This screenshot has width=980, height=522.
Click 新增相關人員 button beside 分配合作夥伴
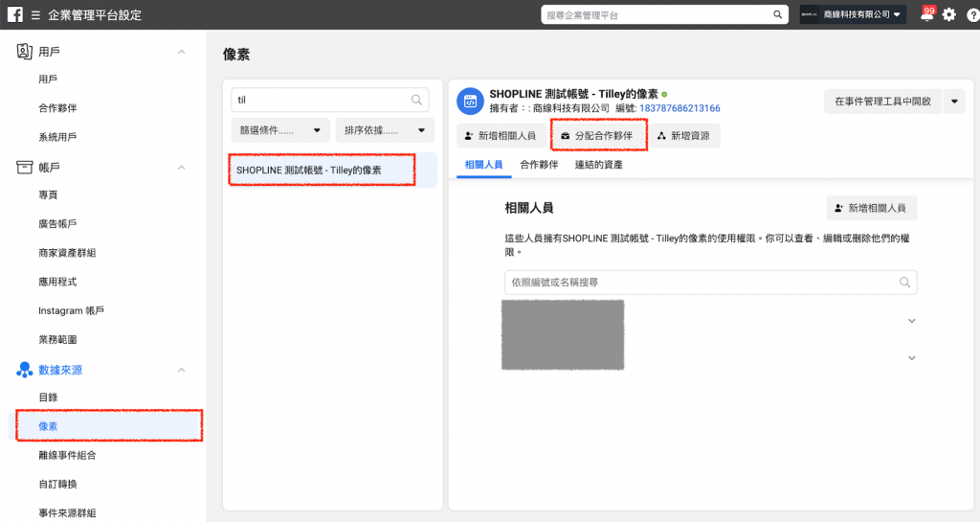(501, 136)
